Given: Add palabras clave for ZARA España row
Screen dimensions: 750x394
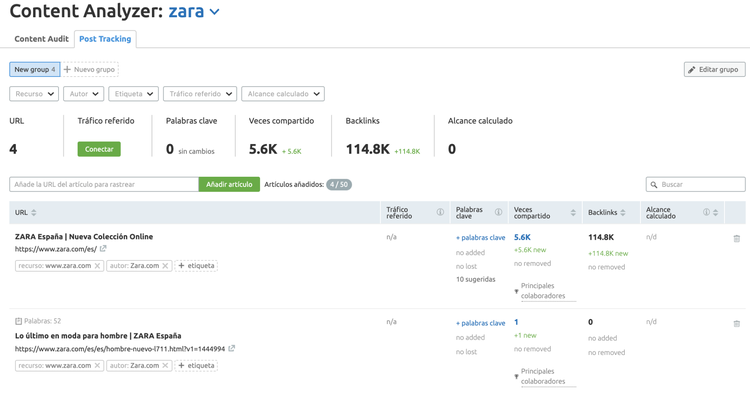Looking at the screenshot, I should (x=481, y=238).
